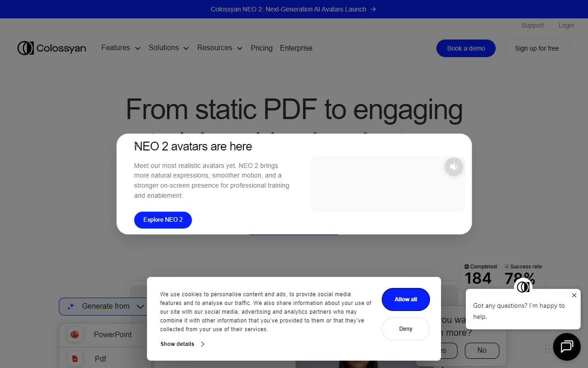Viewport: 588px width, 368px height.
Task: Click the Pdf file icon
Action: tap(75, 359)
